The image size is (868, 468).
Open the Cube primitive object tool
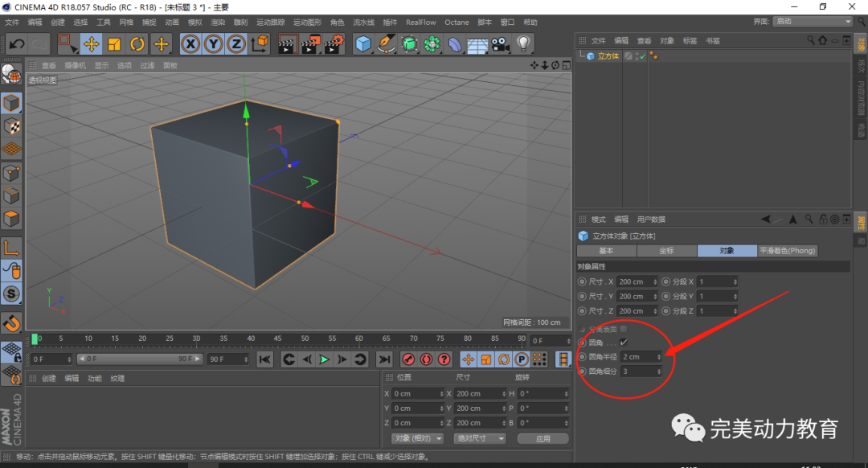pos(363,44)
